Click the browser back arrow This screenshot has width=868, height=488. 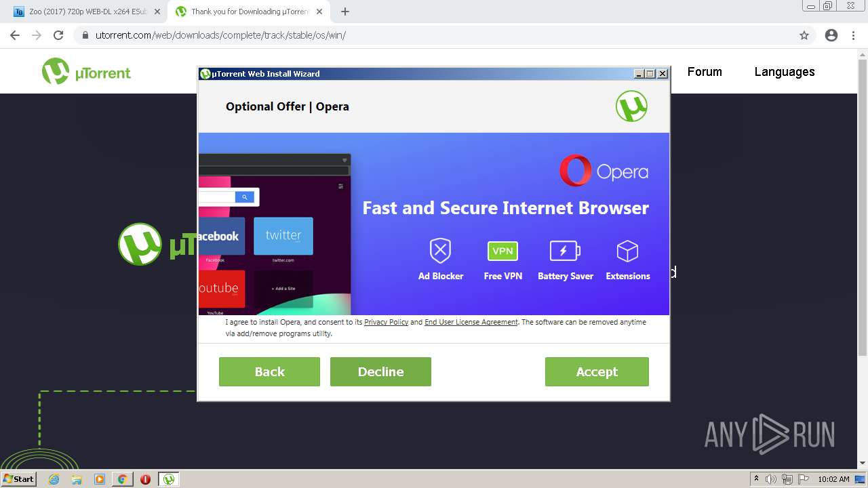point(15,35)
